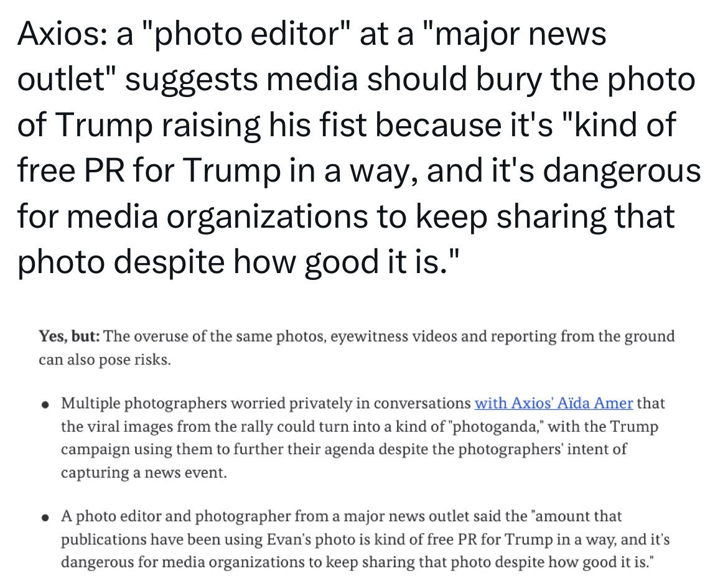728x581 pixels.
Task: Click the quoted phrase "photo editor" in tweet
Action: click(x=244, y=34)
